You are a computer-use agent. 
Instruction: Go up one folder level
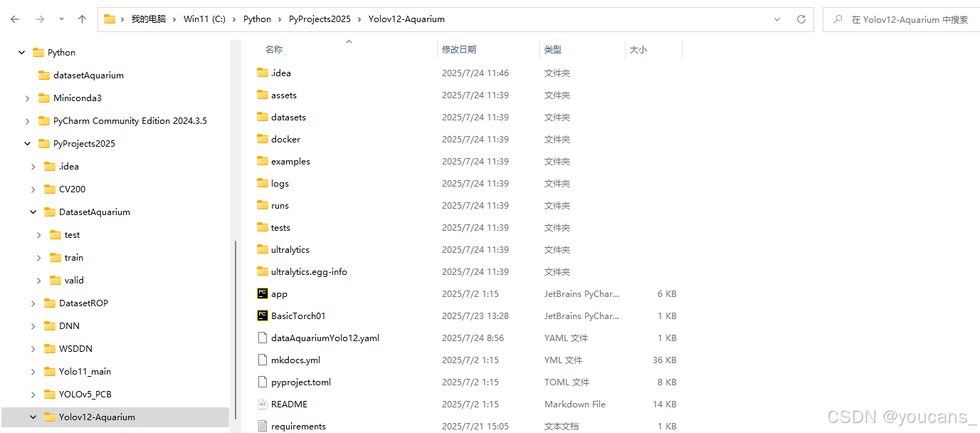pyautogui.click(x=82, y=20)
